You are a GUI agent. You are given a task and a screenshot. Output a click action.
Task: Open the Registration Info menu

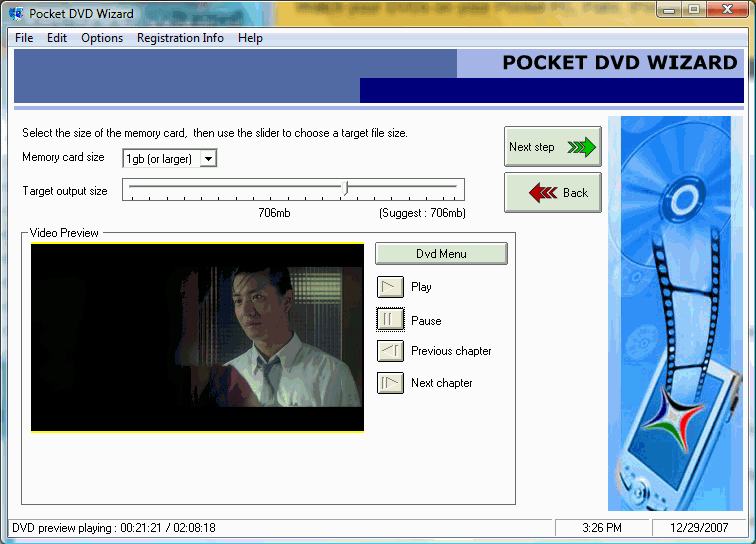coord(180,38)
